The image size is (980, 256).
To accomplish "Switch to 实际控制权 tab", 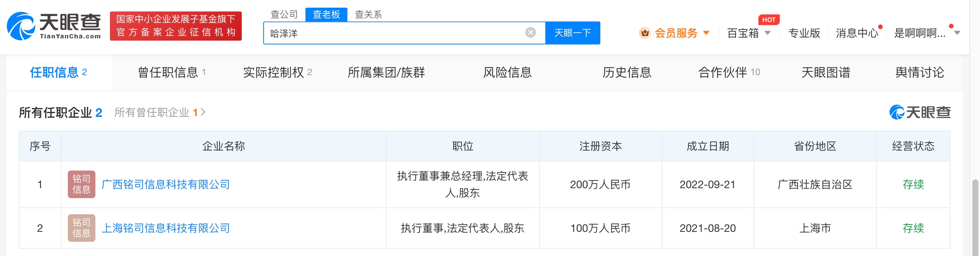I will click(277, 72).
